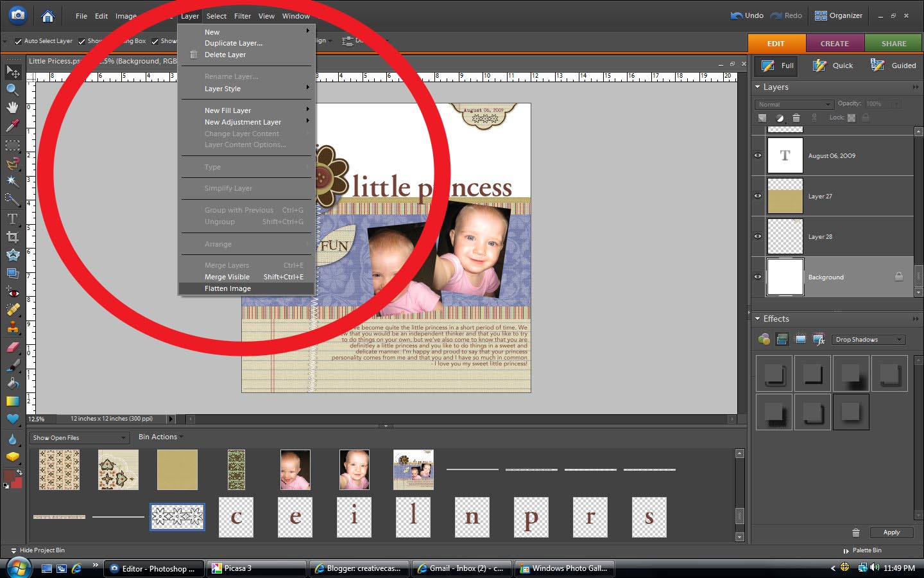Open the Drop Shadows effects dropdown

click(x=868, y=339)
